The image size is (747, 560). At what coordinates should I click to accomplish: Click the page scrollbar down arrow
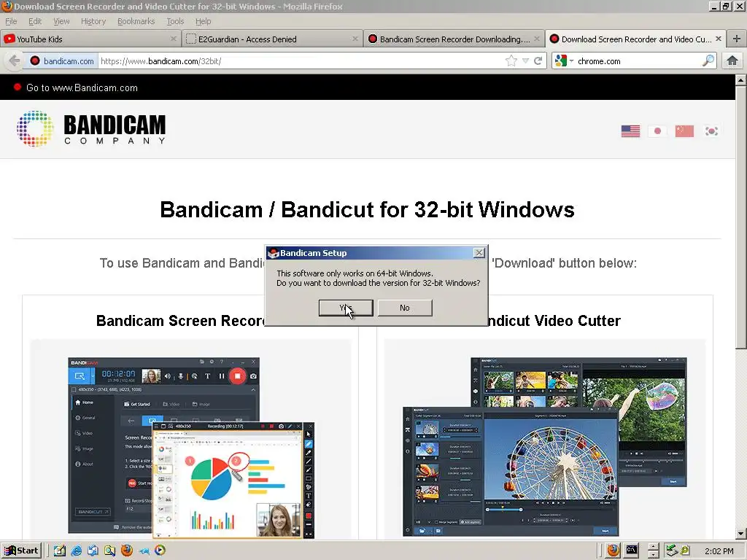pos(741,533)
